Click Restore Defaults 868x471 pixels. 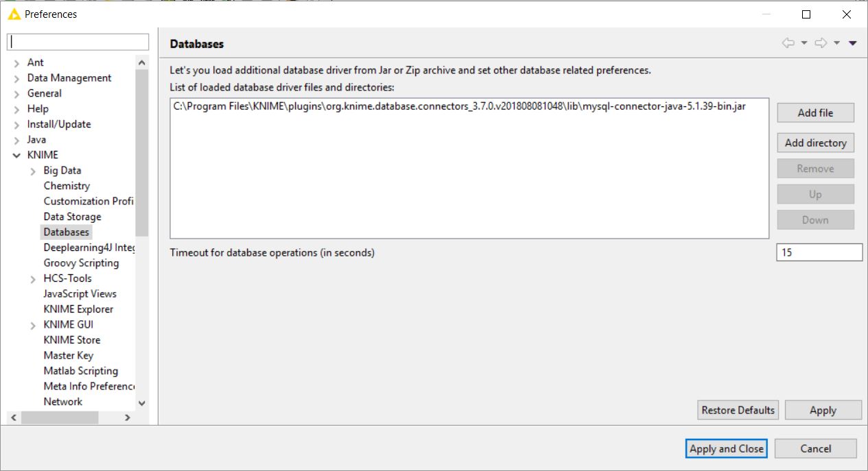(x=738, y=410)
